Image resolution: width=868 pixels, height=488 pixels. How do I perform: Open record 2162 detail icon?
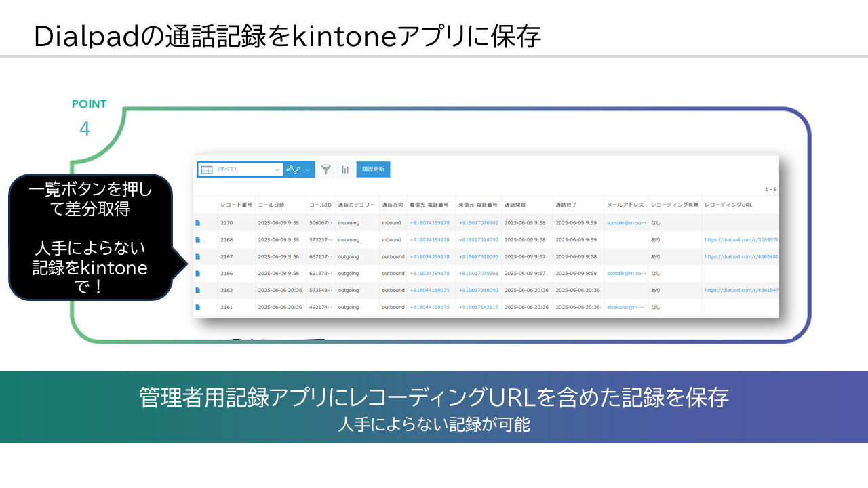click(198, 290)
